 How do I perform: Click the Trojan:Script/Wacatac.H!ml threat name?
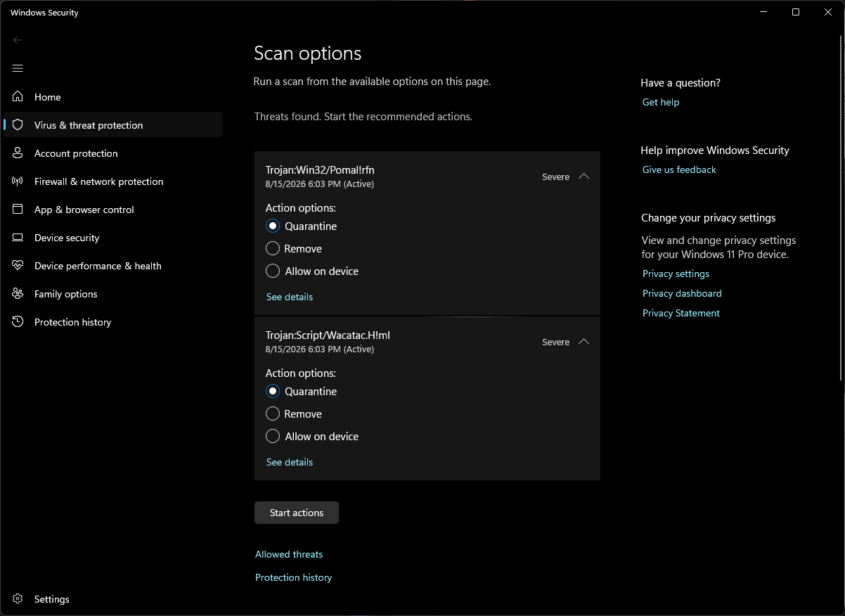328,335
